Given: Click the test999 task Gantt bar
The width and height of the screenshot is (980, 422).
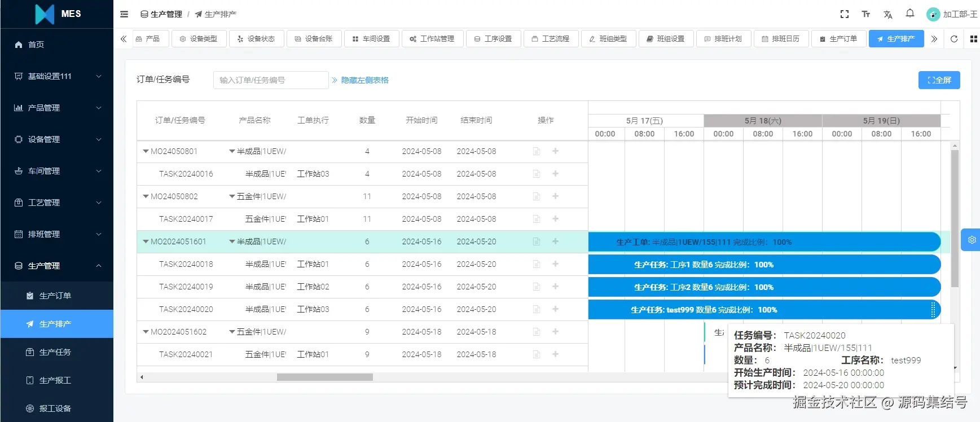Looking at the screenshot, I should [x=764, y=310].
